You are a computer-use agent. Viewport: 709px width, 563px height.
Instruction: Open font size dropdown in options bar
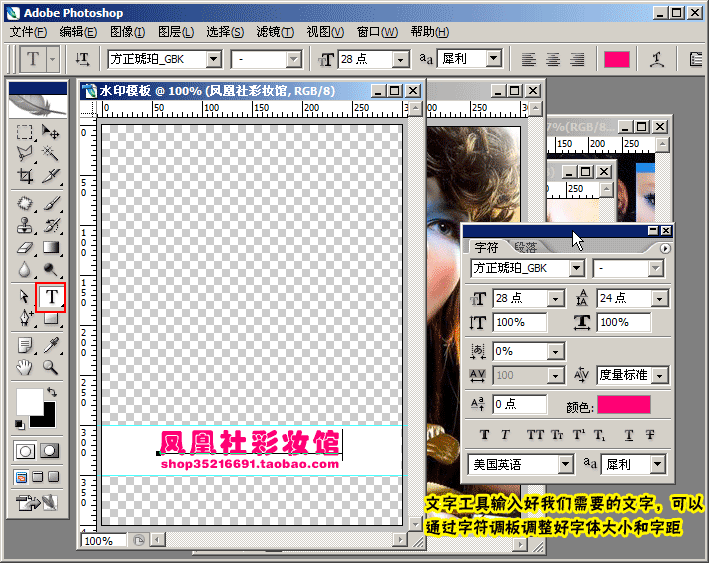(x=400, y=59)
